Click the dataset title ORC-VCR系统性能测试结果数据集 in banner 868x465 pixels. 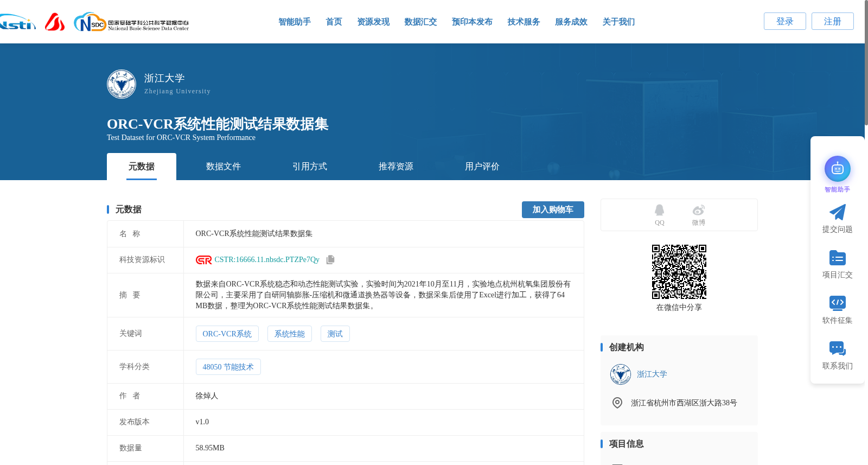pyautogui.click(x=218, y=124)
